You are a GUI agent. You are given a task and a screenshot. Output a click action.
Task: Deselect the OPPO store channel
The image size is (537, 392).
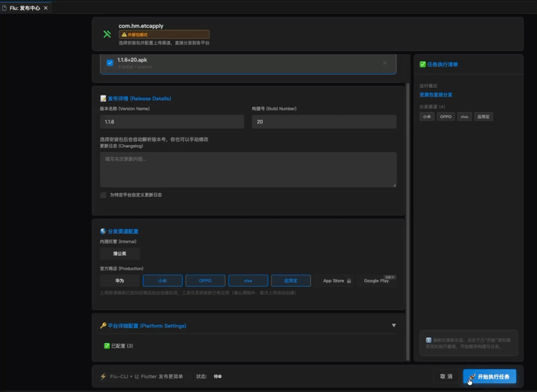(205, 281)
